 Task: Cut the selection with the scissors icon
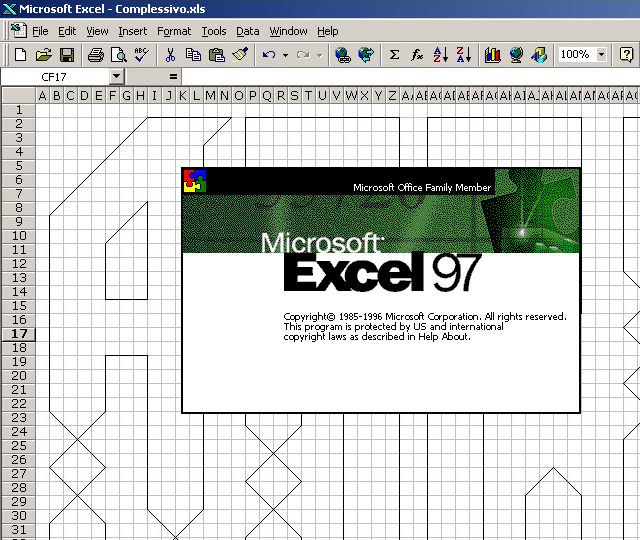click(x=170, y=54)
